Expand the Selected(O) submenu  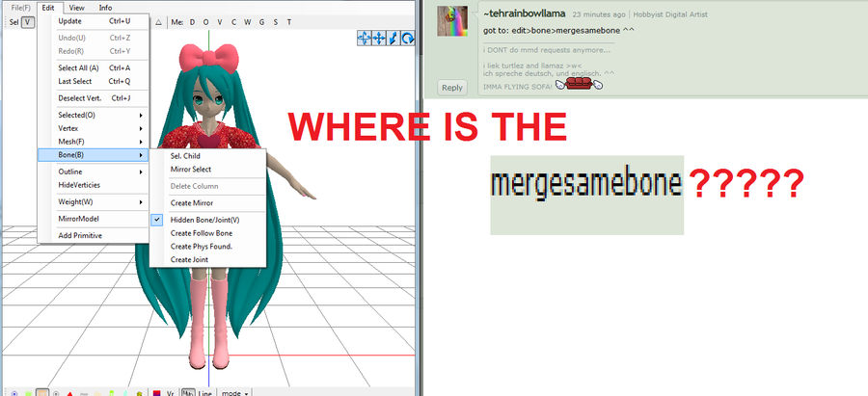coord(93,115)
